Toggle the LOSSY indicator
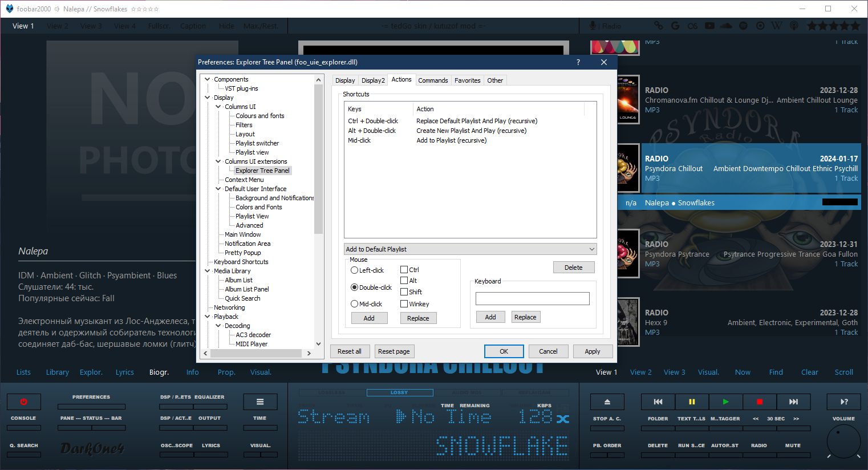 click(x=400, y=392)
